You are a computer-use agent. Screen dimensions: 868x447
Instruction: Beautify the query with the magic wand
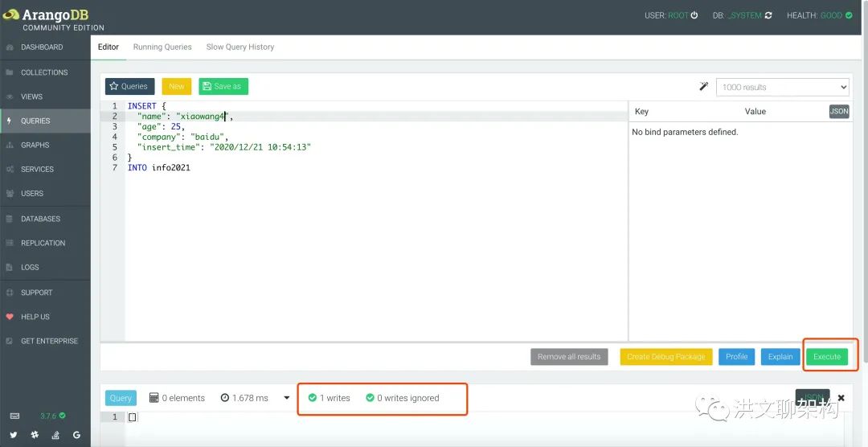(703, 86)
